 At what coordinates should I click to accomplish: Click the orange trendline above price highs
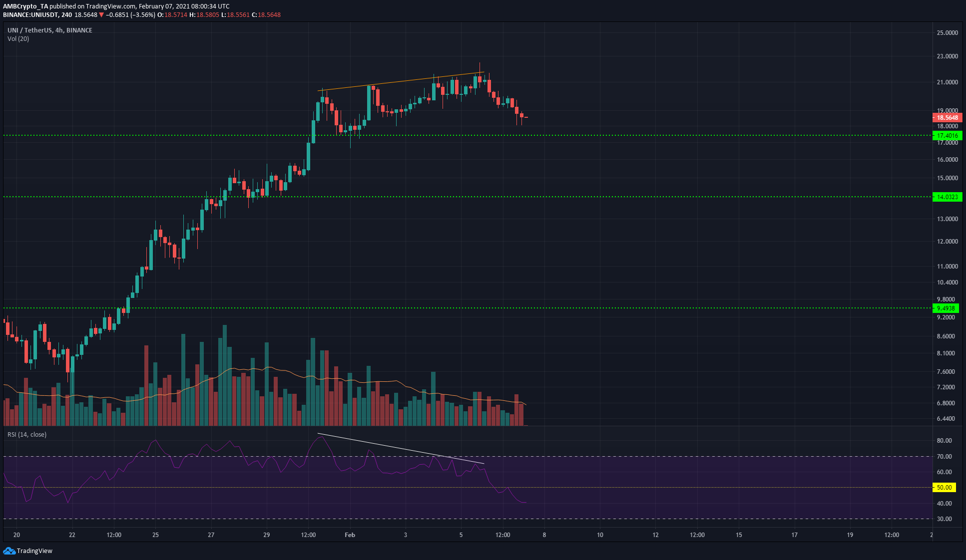coord(401,81)
